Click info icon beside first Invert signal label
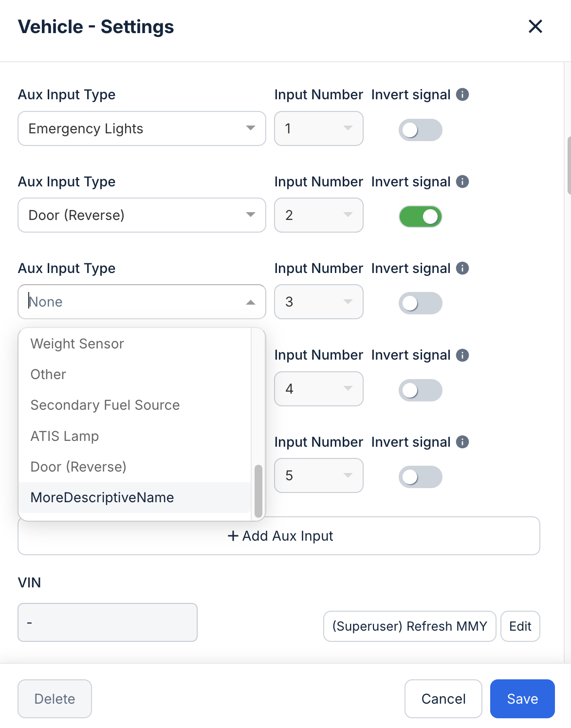This screenshot has height=728, width=571. coord(462,94)
